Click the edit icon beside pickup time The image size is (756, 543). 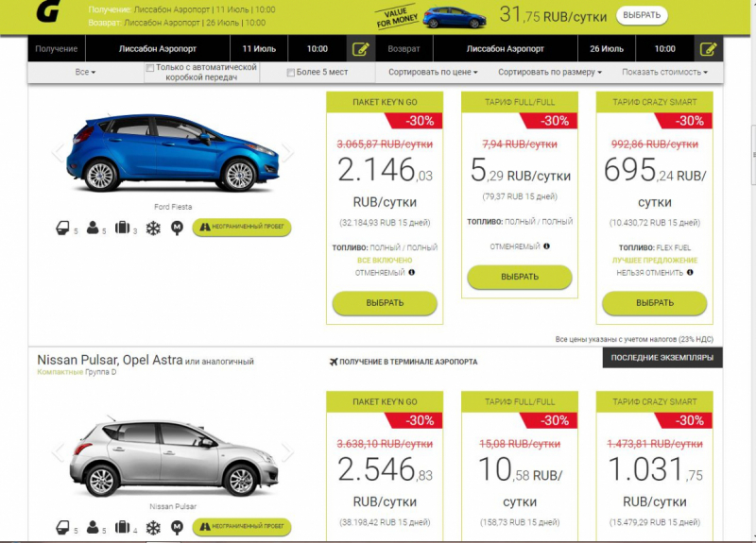tap(360, 49)
